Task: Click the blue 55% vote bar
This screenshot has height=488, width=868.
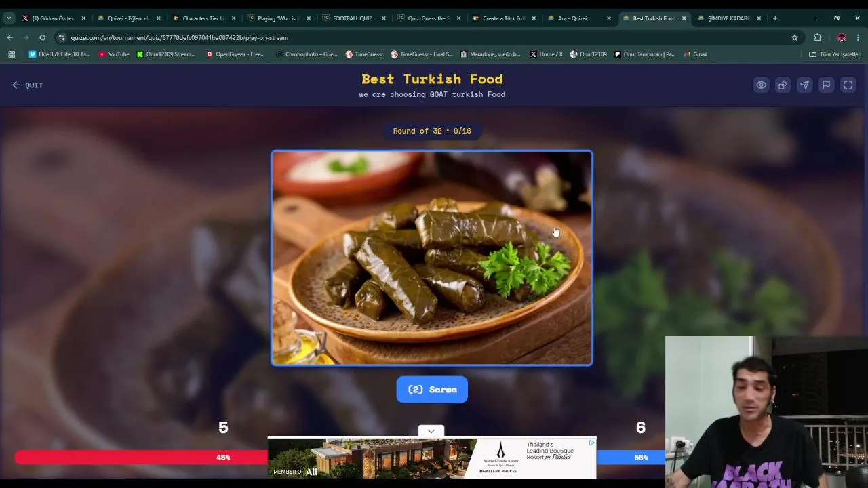Action: pos(631,457)
